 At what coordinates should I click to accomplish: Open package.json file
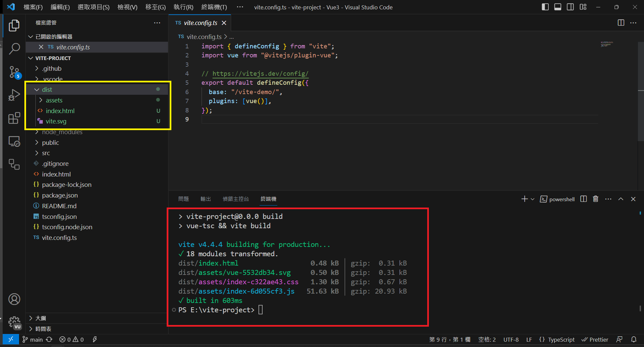[x=97, y=195]
